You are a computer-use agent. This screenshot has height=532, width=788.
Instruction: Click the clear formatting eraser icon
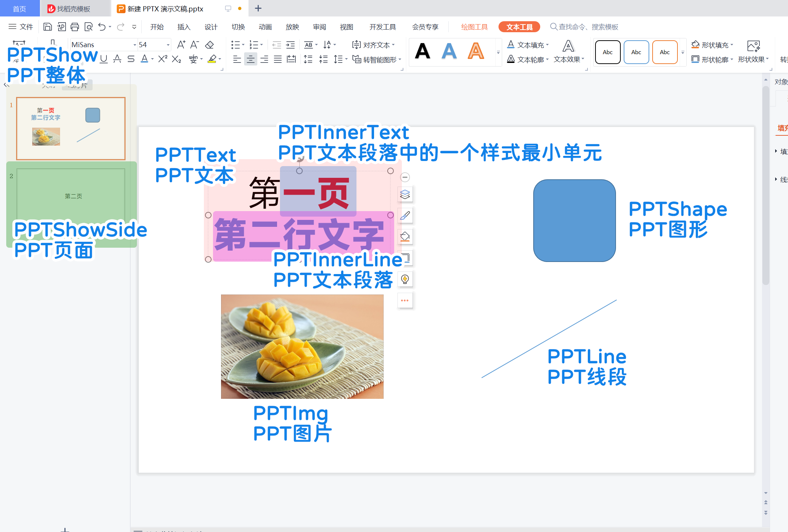[209, 45]
